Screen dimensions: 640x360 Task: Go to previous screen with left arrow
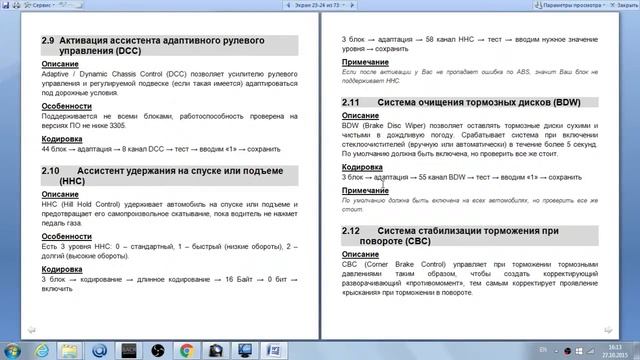288,5
